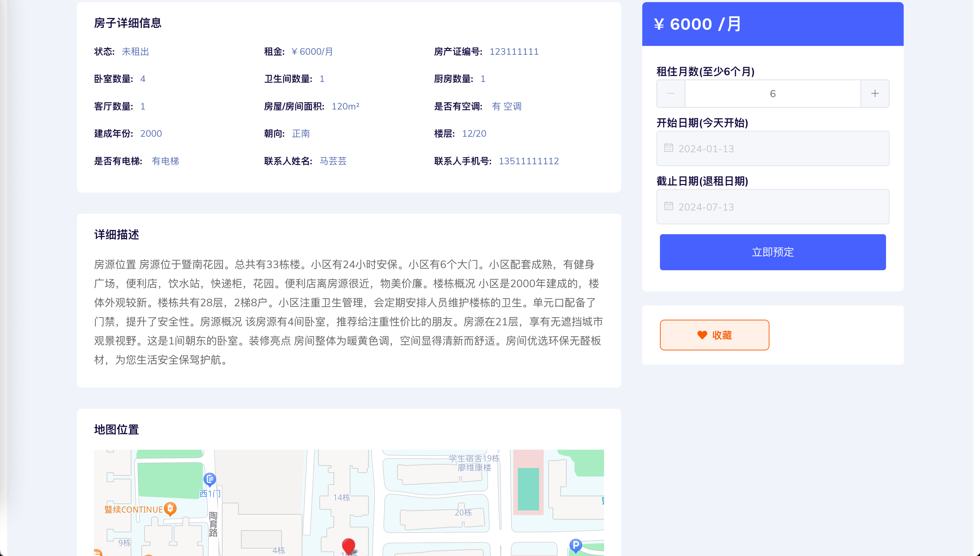Click the blue parking P marker on map
980x556 pixels.
[x=575, y=545]
